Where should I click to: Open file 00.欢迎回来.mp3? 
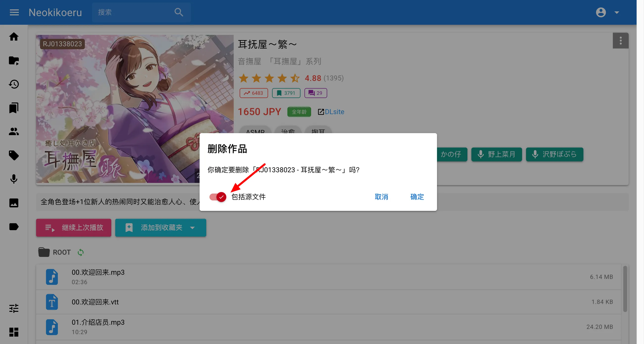[328, 277]
